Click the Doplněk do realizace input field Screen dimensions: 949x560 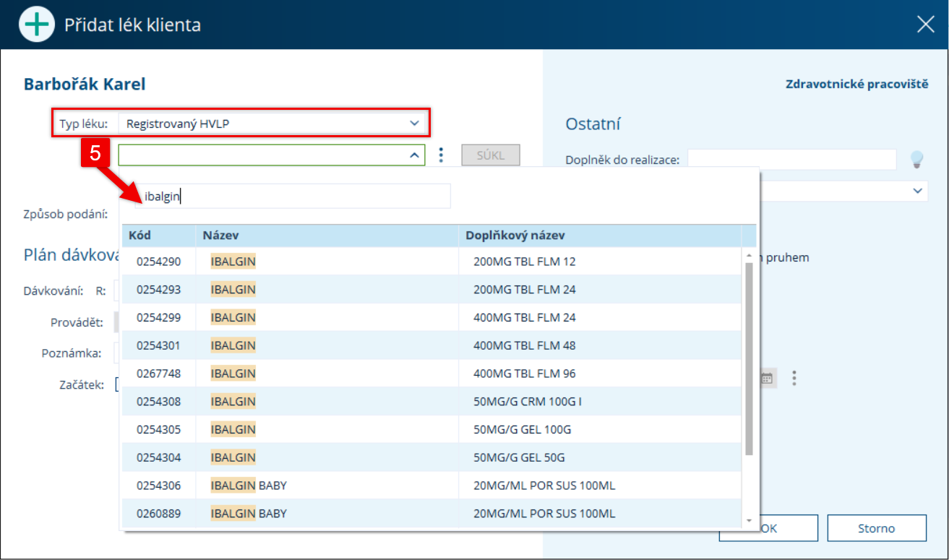791,159
